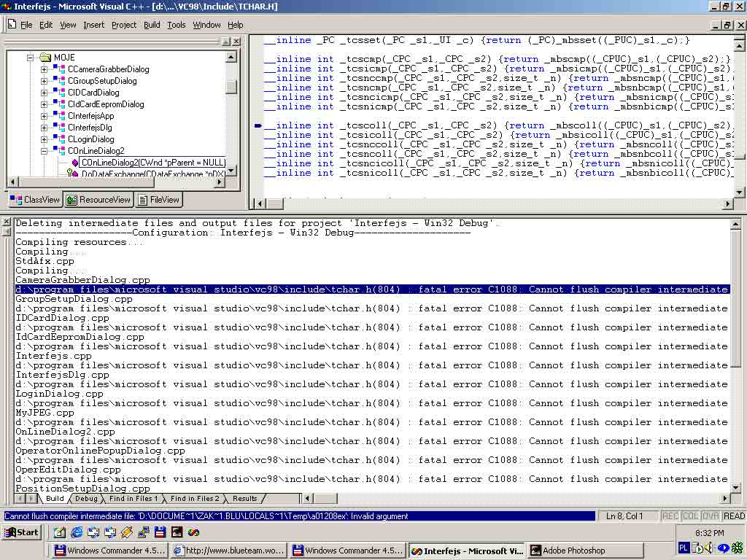Image resolution: width=747 pixels, height=560 pixels.
Task: Expand the CGroupSetupDialog class node
Action: 44,81
